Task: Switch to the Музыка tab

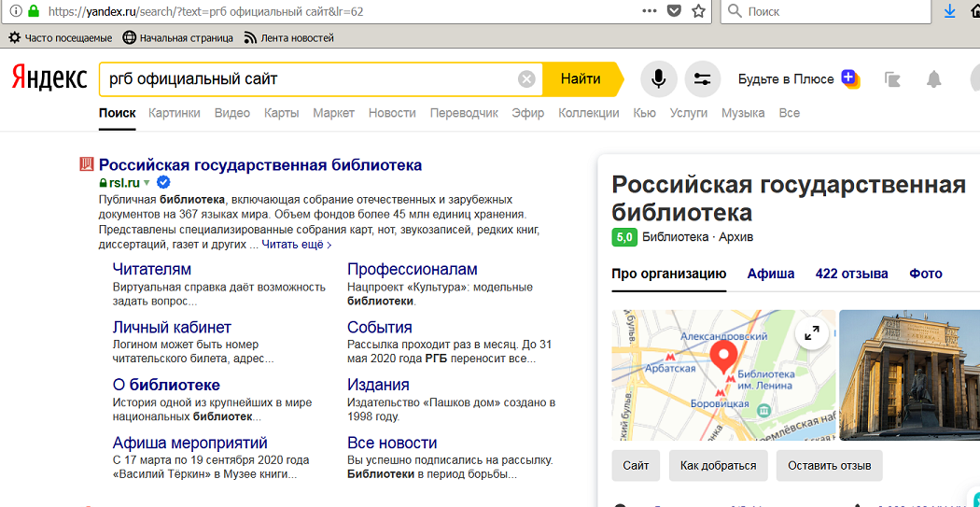Action: pos(743,113)
